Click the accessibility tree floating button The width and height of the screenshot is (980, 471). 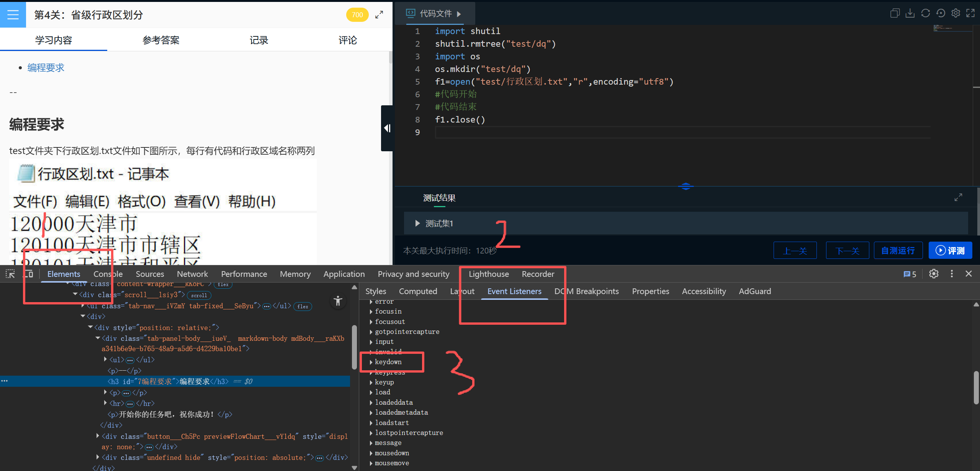338,301
